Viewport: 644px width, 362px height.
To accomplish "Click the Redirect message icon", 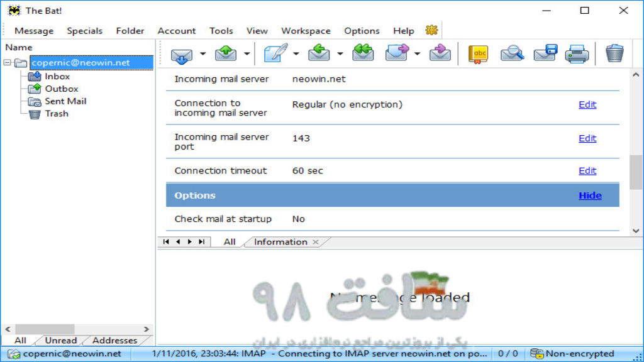I will (x=440, y=53).
